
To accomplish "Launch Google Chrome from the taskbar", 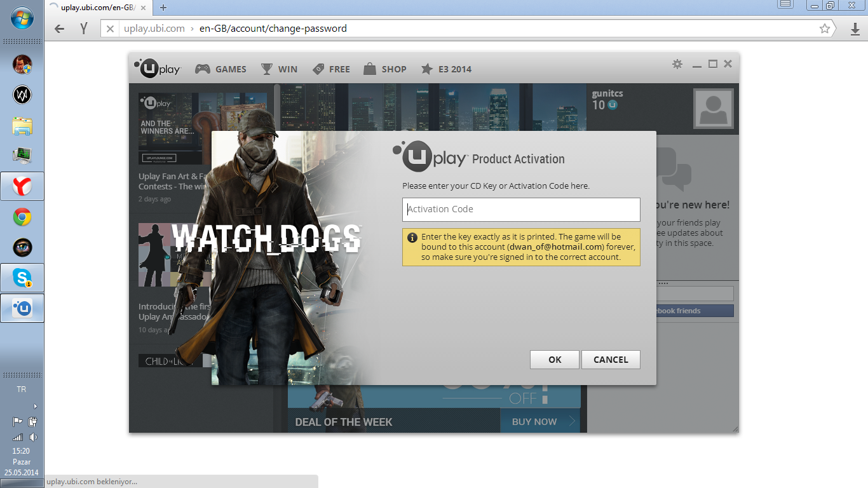I will [x=22, y=217].
